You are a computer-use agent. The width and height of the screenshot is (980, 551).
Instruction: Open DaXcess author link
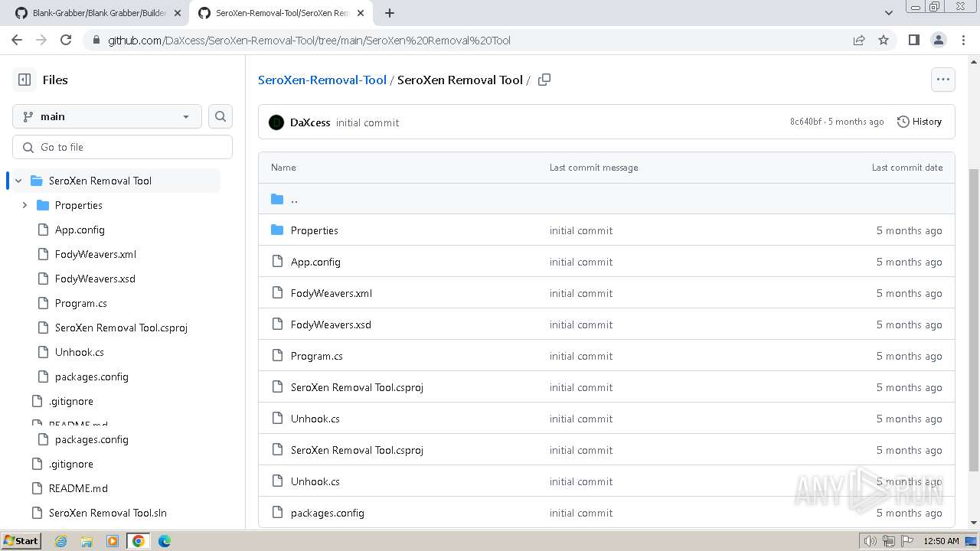(310, 122)
